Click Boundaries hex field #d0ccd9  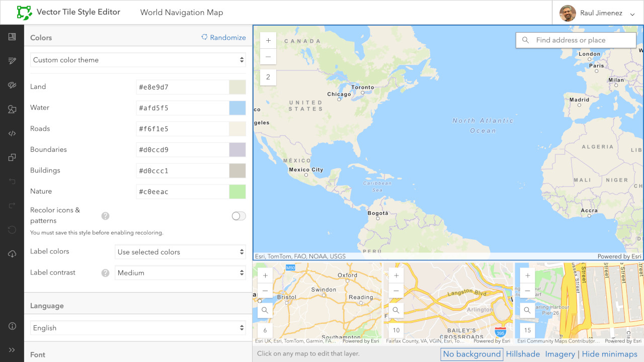[x=183, y=150]
